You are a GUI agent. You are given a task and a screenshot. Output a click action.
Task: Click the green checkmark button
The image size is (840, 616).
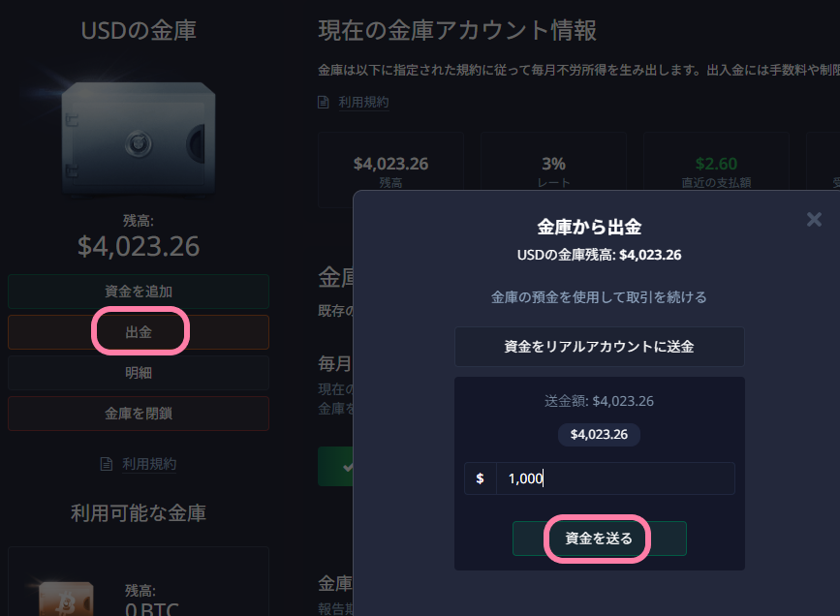[x=336, y=467]
